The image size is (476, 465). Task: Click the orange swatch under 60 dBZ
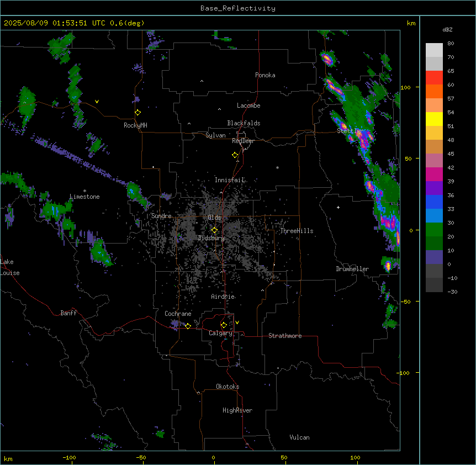(x=434, y=92)
